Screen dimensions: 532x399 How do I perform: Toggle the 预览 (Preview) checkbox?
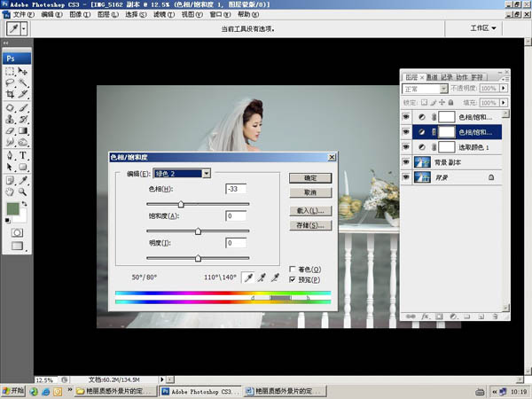coord(293,278)
